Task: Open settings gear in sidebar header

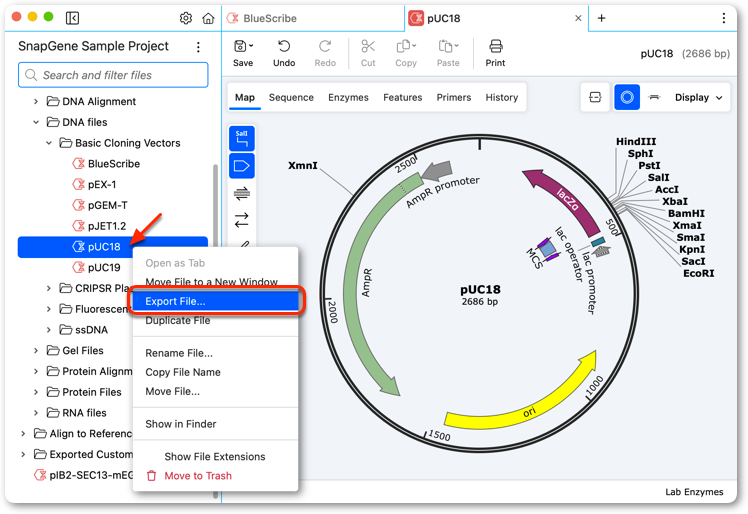Action: click(186, 18)
